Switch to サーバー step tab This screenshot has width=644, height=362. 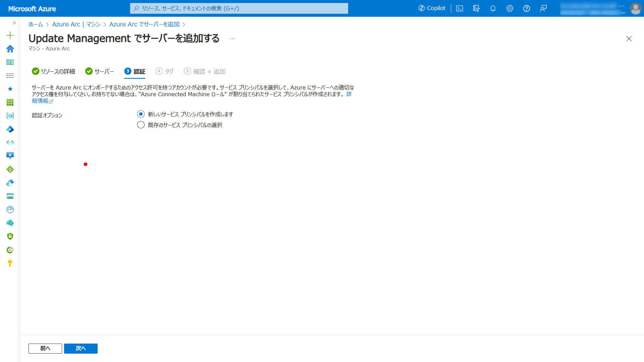(x=100, y=71)
